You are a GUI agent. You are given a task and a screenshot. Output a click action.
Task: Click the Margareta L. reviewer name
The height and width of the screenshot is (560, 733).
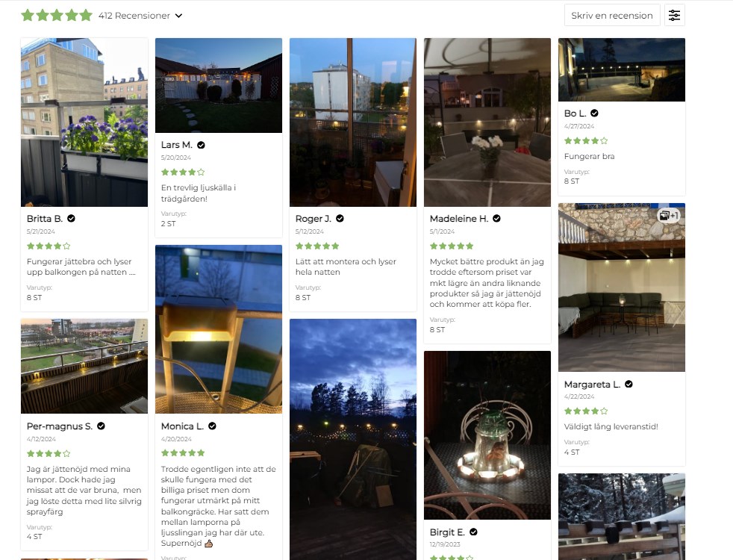[592, 385]
